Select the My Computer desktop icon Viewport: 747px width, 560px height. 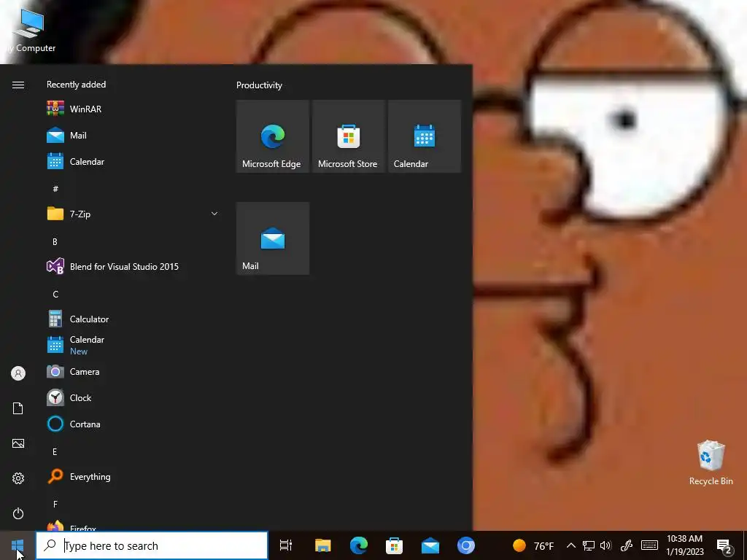click(29, 31)
